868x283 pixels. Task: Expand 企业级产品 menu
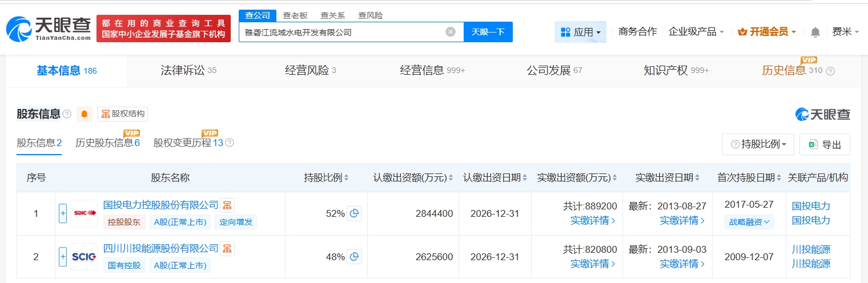pyautogui.click(x=696, y=31)
